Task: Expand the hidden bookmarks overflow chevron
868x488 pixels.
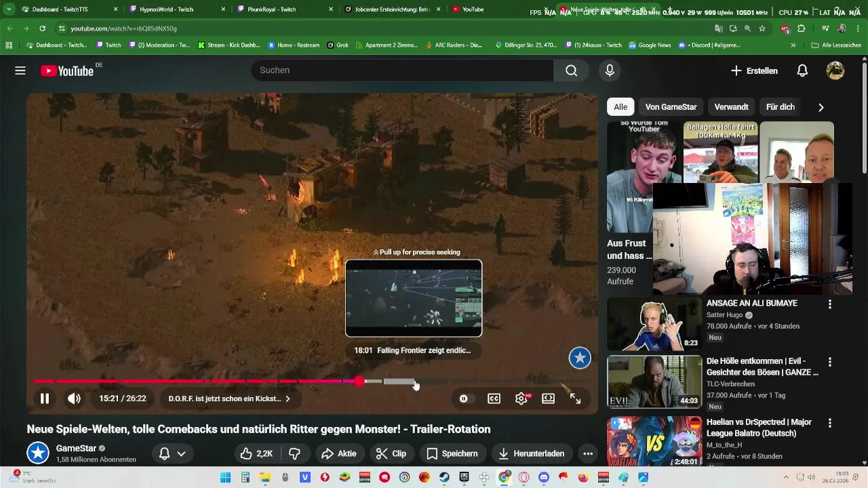Action: click(x=793, y=45)
